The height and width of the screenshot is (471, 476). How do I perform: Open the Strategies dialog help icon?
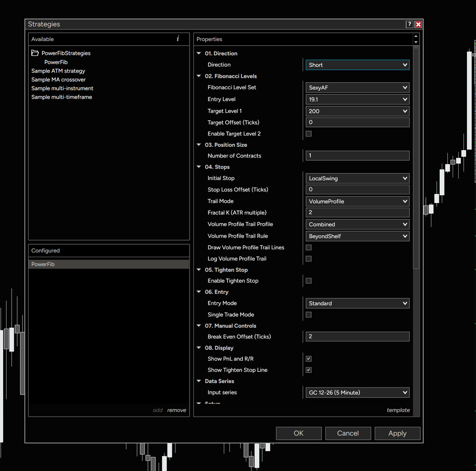(409, 24)
